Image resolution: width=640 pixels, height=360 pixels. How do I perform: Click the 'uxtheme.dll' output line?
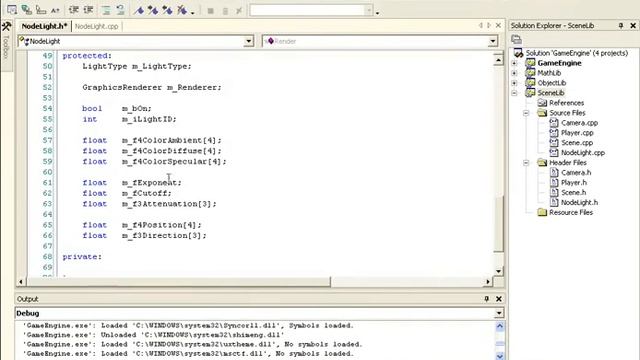pos(192,344)
